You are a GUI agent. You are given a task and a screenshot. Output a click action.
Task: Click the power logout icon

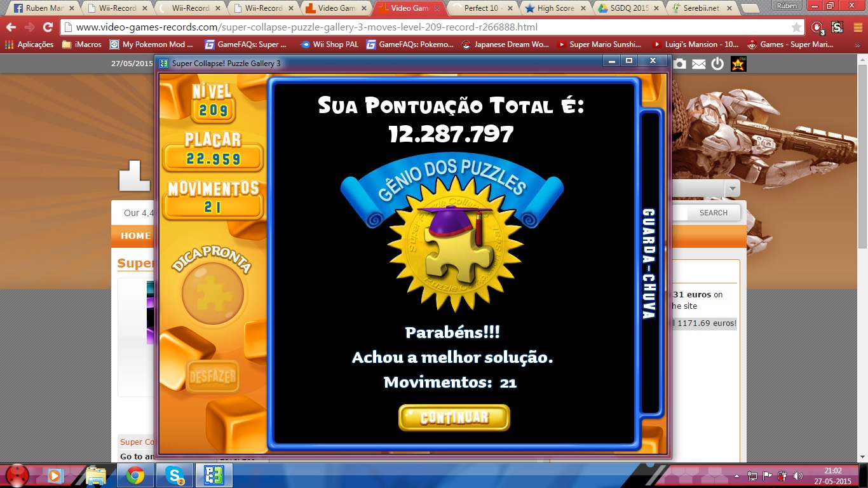(717, 64)
